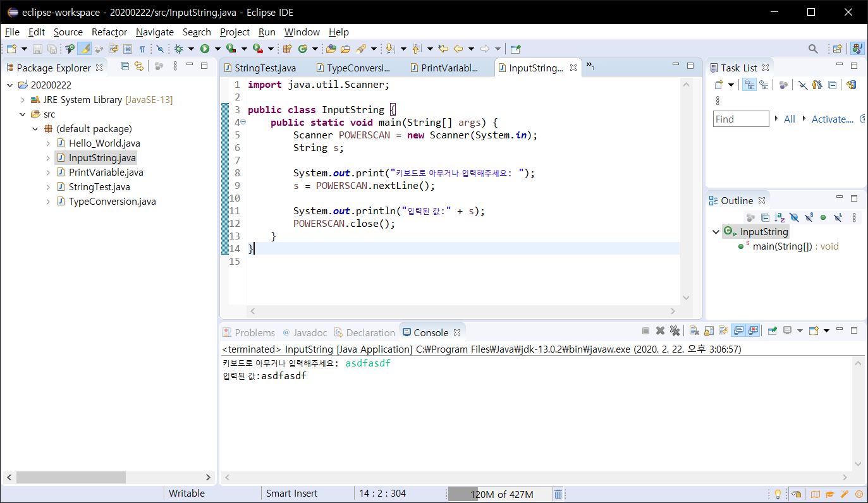Open the Refactor menu
Image resolution: width=868 pixels, height=503 pixels.
[109, 32]
